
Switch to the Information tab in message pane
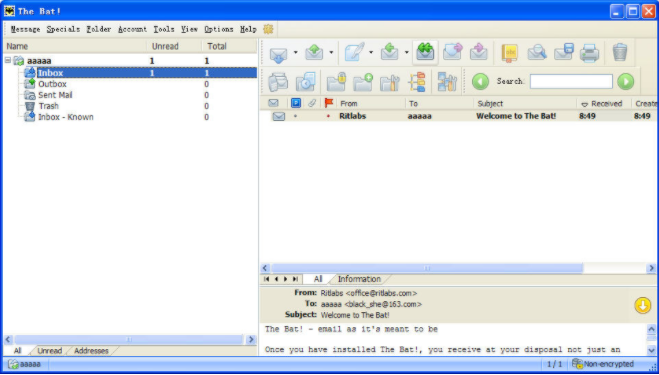tap(359, 279)
